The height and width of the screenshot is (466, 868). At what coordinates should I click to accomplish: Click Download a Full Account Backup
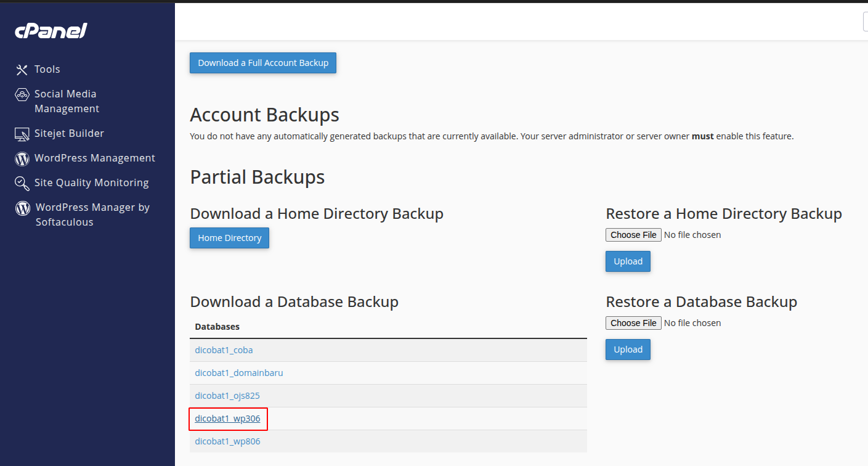(x=262, y=63)
